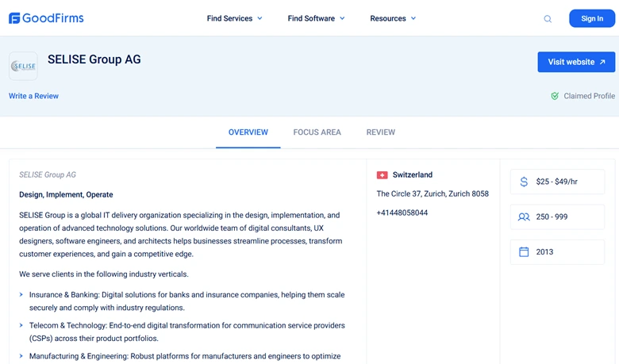Viewport: 619px width, 364px height.
Task: Switch to the Overview tab
Action: click(x=248, y=132)
